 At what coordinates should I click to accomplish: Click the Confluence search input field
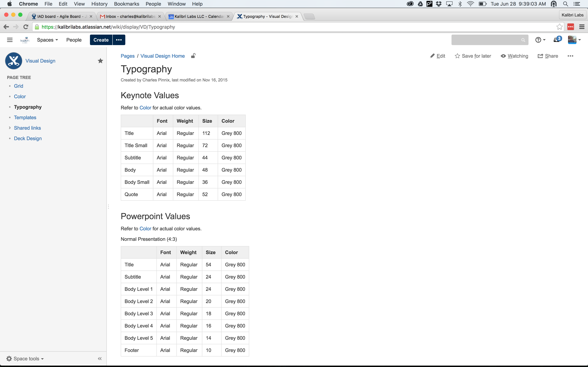[486, 40]
